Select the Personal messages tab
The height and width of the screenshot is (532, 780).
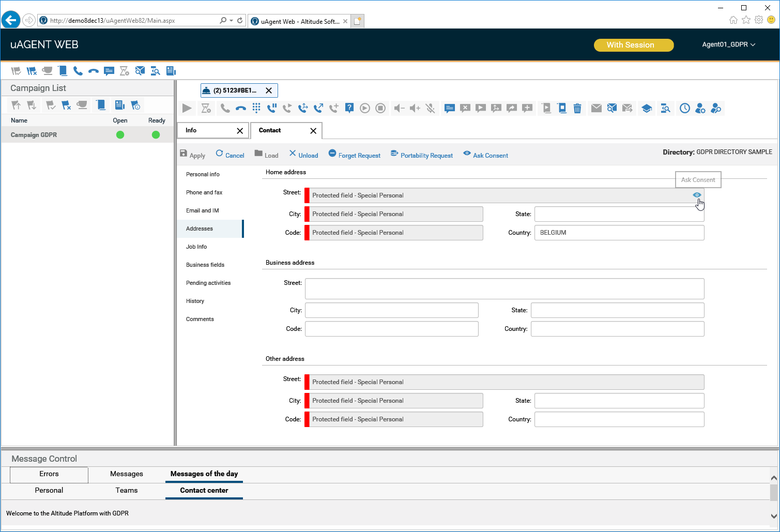[x=49, y=491]
